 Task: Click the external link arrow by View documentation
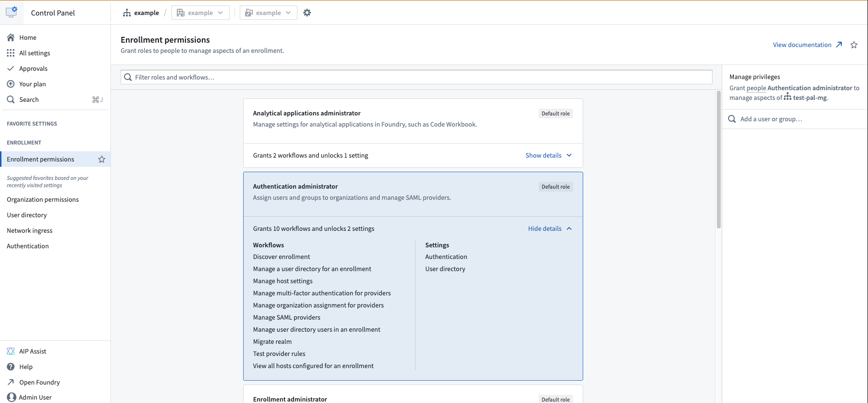coord(839,45)
